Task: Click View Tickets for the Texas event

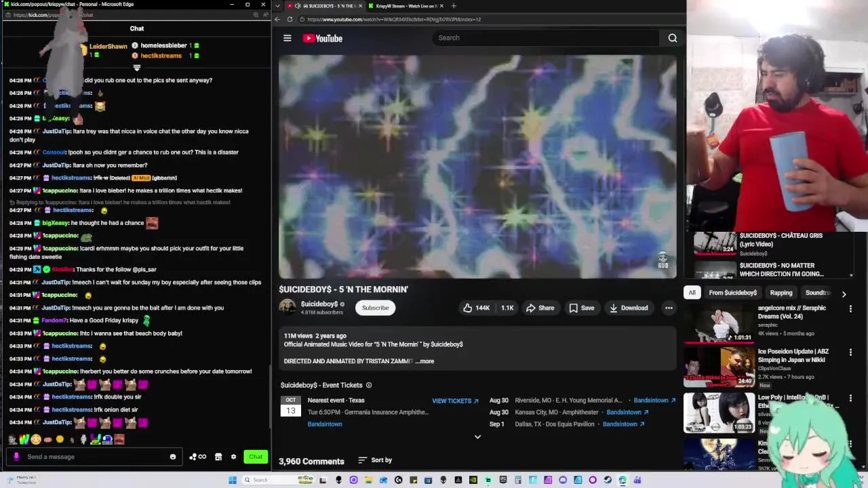Action: pos(455,401)
